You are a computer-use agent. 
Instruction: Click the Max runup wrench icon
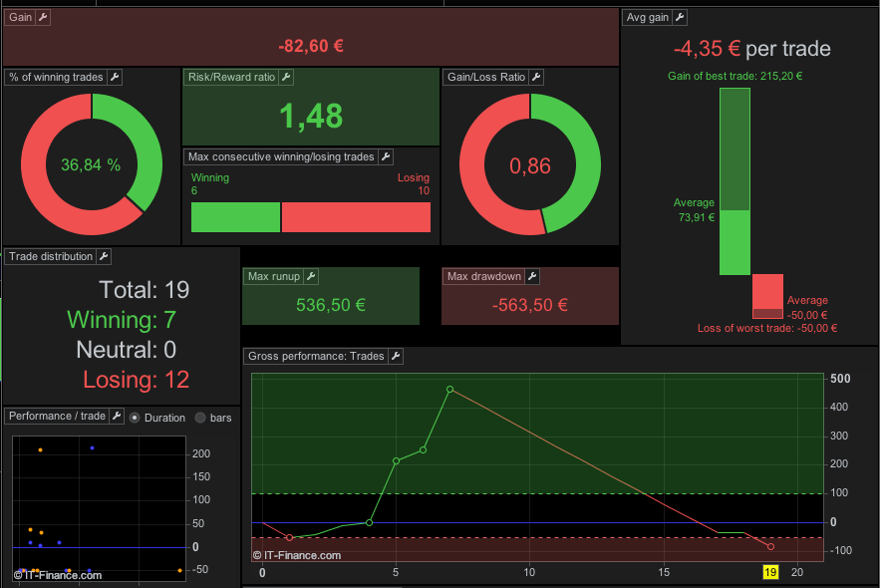[x=312, y=276]
